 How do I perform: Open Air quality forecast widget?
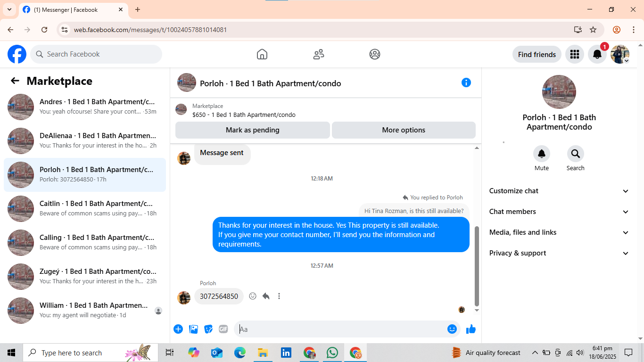coord(486,353)
